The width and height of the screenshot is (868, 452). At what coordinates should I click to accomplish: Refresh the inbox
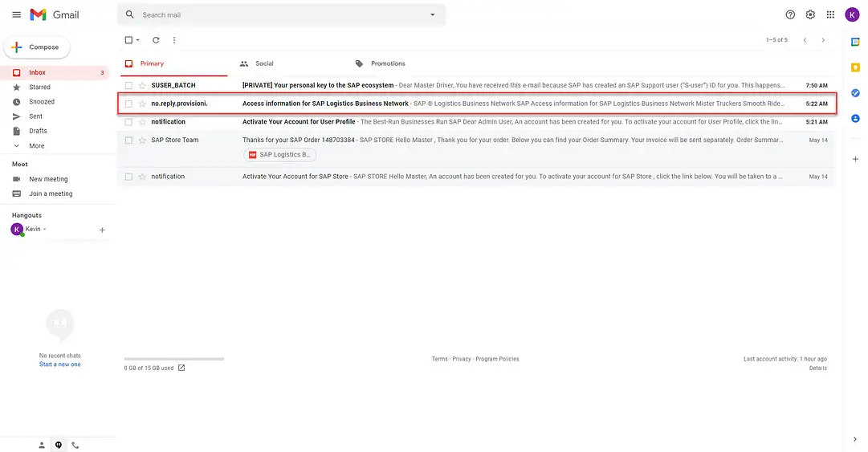coord(156,40)
